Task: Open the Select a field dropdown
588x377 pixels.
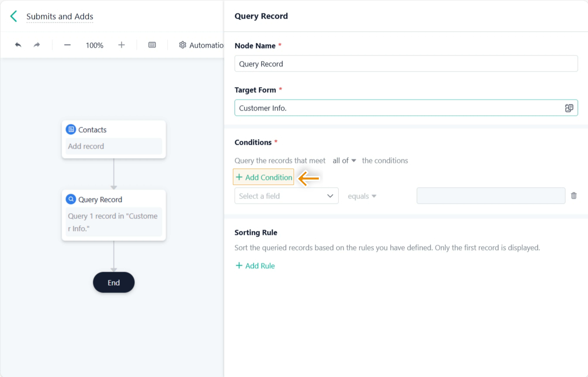Action: [287, 196]
